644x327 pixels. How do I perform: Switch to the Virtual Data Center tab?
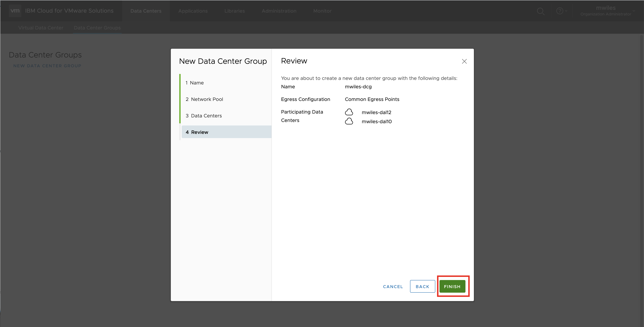click(x=41, y=28)
